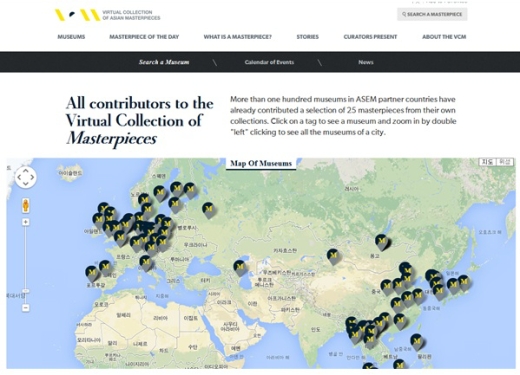Click the VCM logo in the header
The width and height of the screenshot is (520, 375).
click(x=108, y=15)
